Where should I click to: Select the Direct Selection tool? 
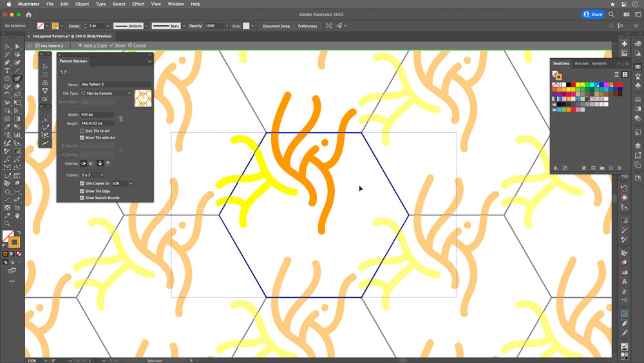click(17, 46)
